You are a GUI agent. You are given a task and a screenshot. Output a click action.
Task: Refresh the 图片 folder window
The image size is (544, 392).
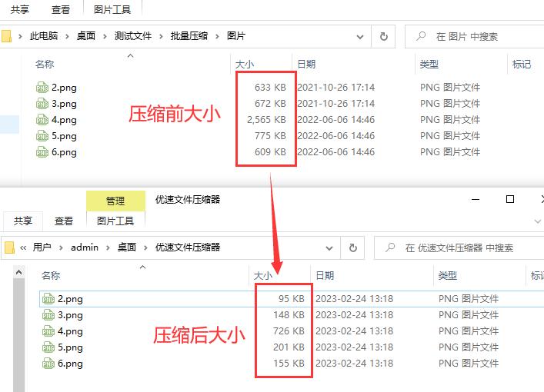pyautogui.click(x=383, y=36)
